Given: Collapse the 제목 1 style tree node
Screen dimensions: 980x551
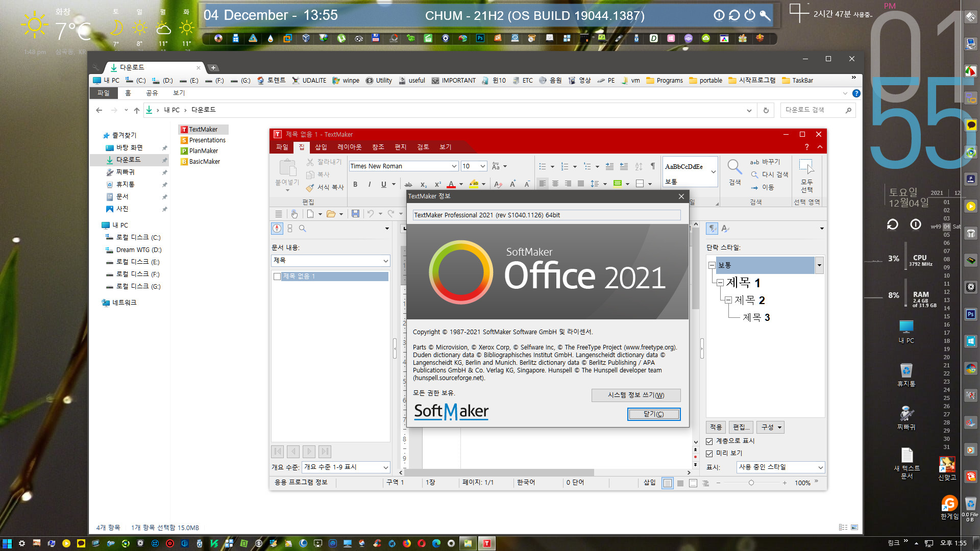Looking at the screenshot, I should (720, 283).
